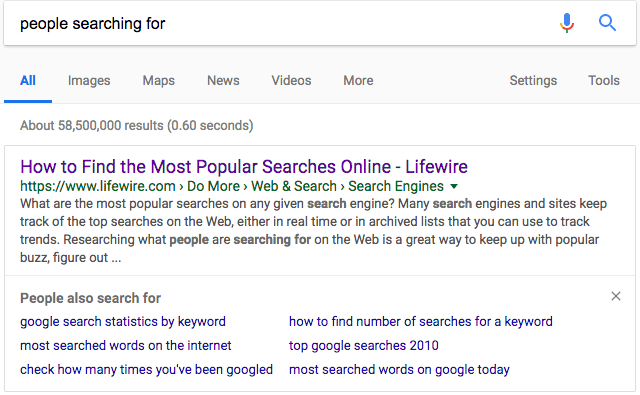Open the Lifewire Most Popular Searches result
The image size is (640, 395).
click(x=244, y=167)
